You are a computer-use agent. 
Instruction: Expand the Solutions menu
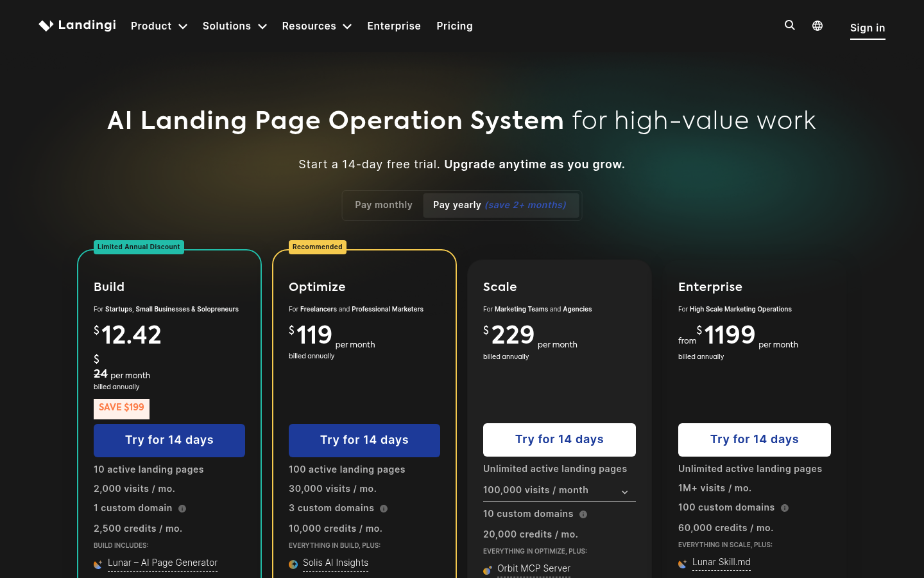coord(235,26)
